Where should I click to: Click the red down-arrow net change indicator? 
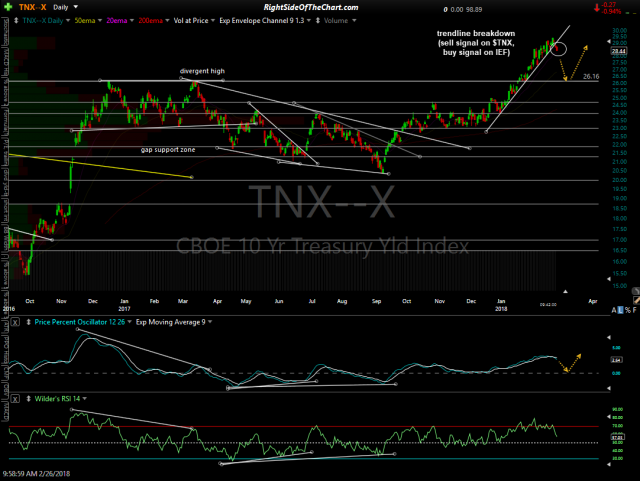pos(597,7)
